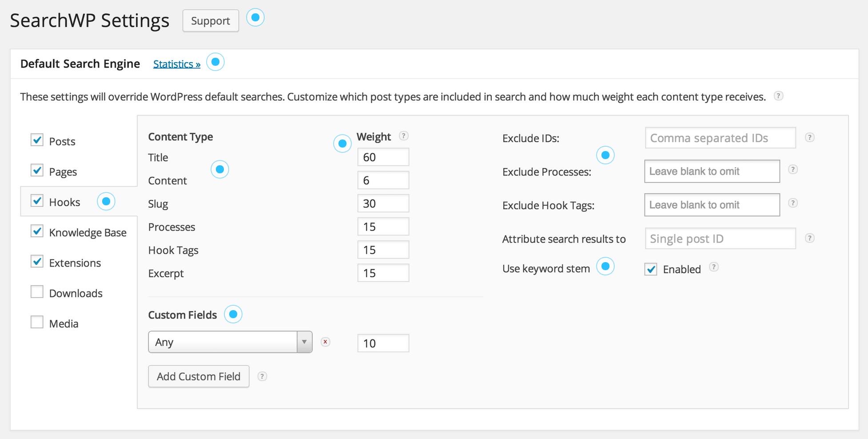868x439 pixels.
Task: Disable the Enabled keyword stem checkbox
Action: pyautogui.click(x=650, y=269)
